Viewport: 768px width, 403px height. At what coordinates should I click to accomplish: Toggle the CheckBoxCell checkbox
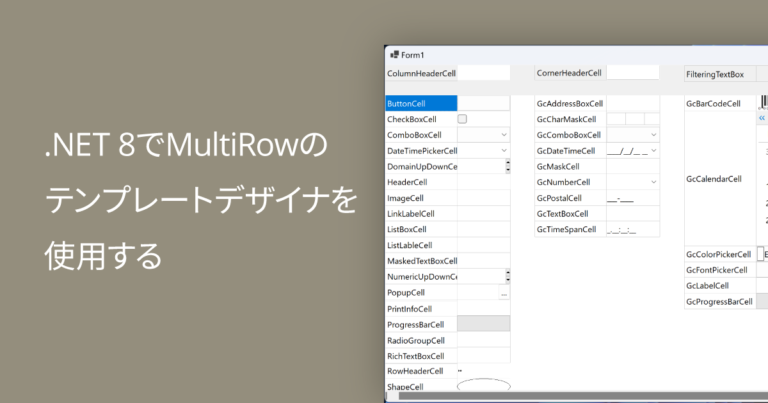[462, 119]
